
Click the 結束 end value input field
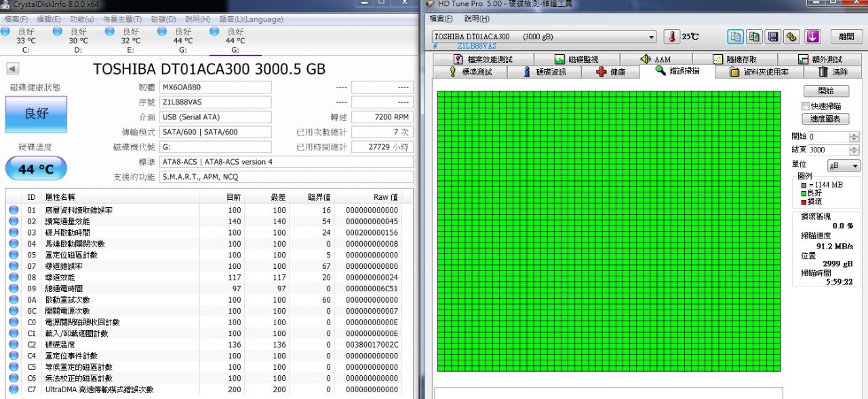pyautogui.click(x=827, y=150)
